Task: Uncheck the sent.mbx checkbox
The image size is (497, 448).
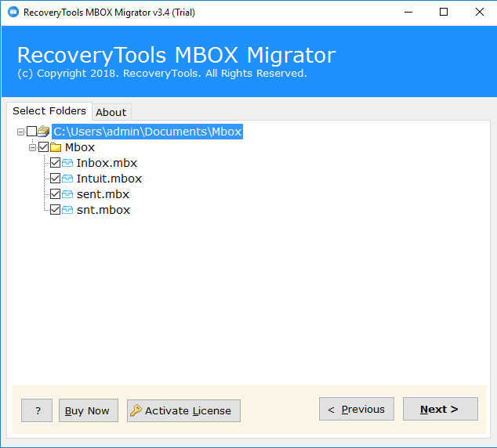Action: tap(55, 193)
